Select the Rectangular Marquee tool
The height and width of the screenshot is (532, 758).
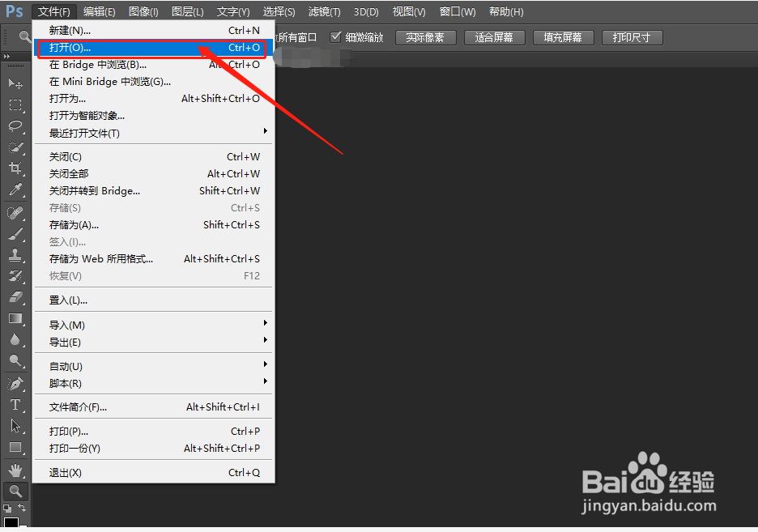pyautogui.click(x=15, y=104)
